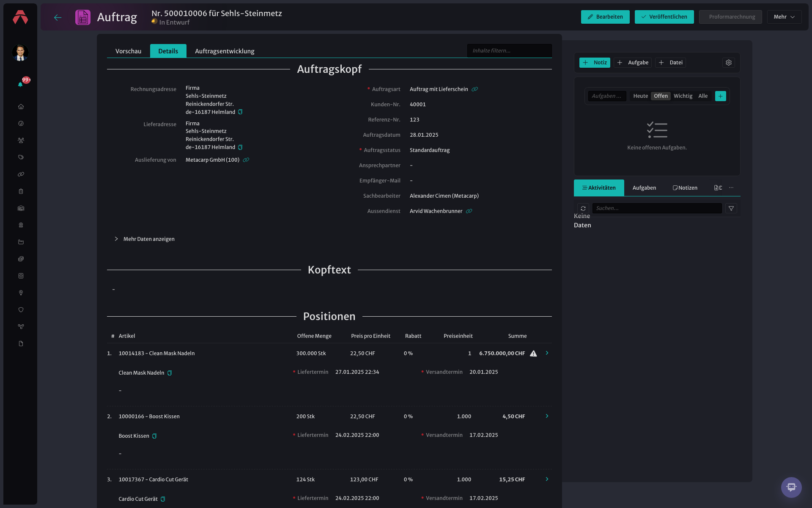812x508 pixels.
Task: Filter tasks by Offen
Action: [661, 96]
